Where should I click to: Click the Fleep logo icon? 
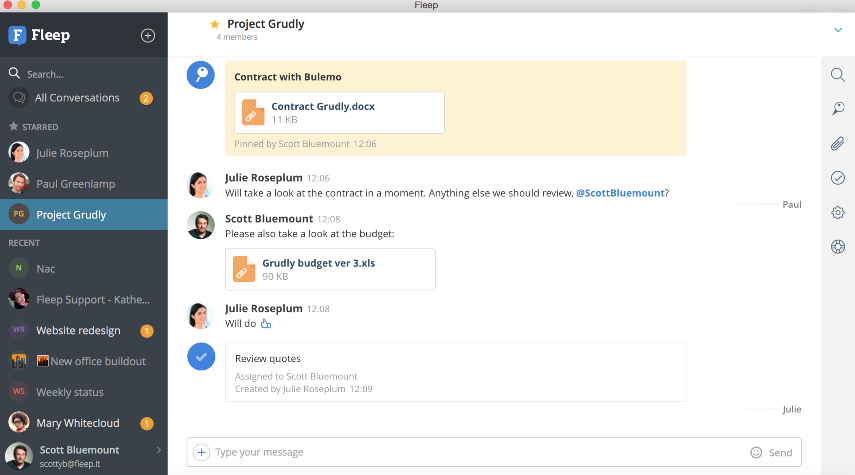17,35
